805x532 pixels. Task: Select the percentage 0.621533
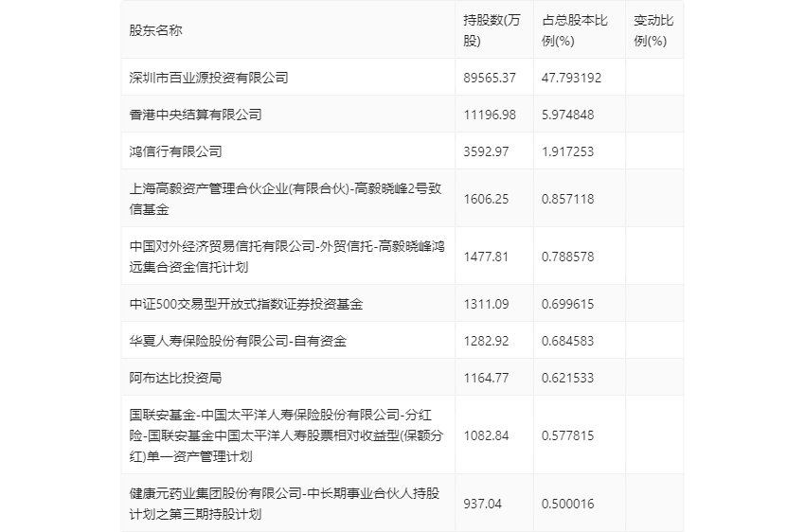click(x=567, y=378)
